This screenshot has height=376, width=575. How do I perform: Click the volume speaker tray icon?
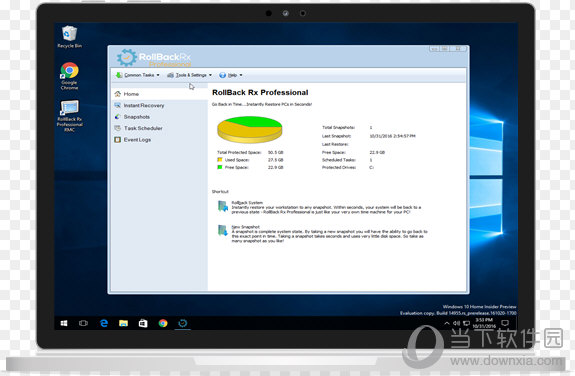point(456,323)
